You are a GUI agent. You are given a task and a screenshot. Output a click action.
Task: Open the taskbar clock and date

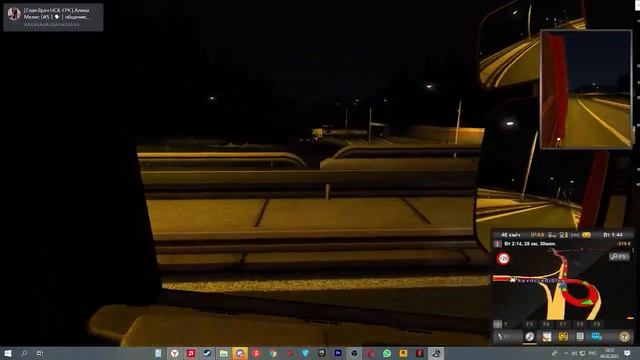(x=609, y=353)
